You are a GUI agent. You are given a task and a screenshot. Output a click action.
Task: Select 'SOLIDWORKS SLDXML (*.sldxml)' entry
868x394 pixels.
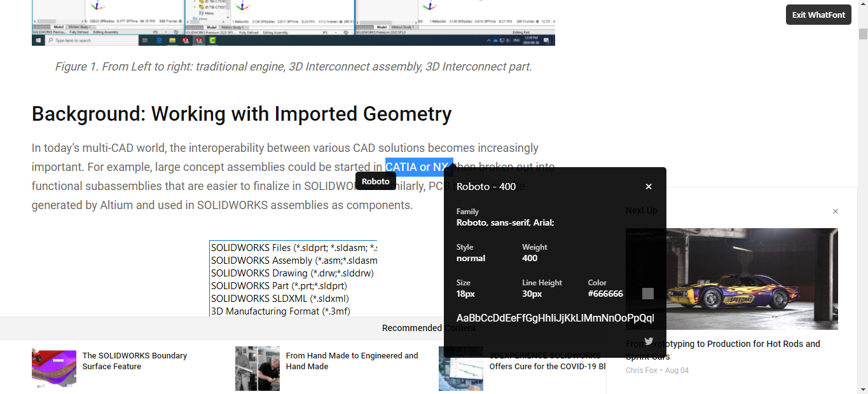point(280,299)
